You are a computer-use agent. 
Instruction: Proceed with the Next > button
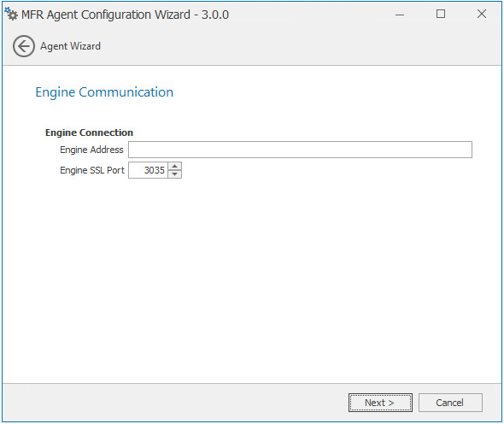[x=380, y=403]
